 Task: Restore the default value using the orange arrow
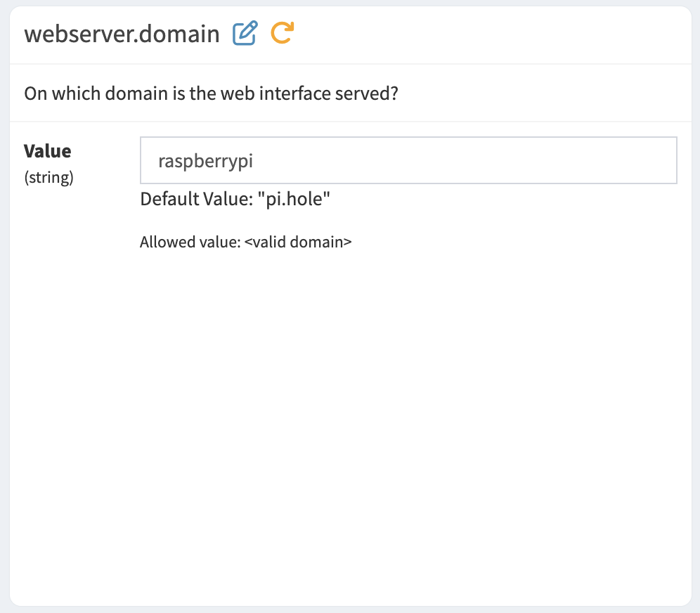282,33
